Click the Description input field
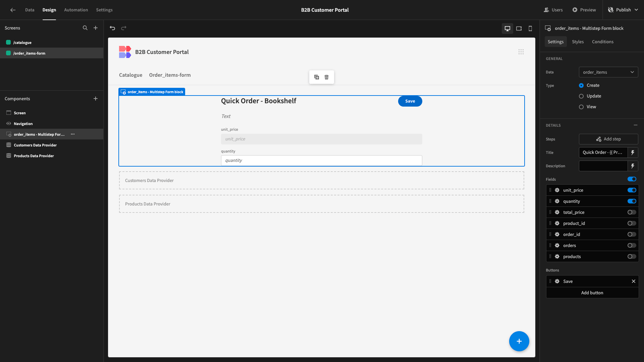644x362 pixels. [603, 166]
